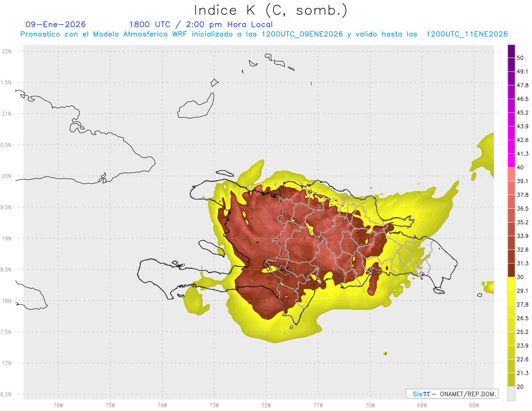This screenshot has width=532, height=411.
Task: Pick the magenta swatch between the 40 and 41.3 ticks
Action: click(511, 161)
